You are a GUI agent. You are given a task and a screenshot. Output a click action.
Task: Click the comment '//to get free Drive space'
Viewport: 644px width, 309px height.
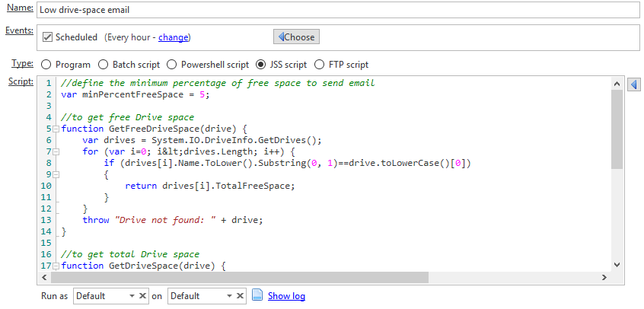pos(127,117)
